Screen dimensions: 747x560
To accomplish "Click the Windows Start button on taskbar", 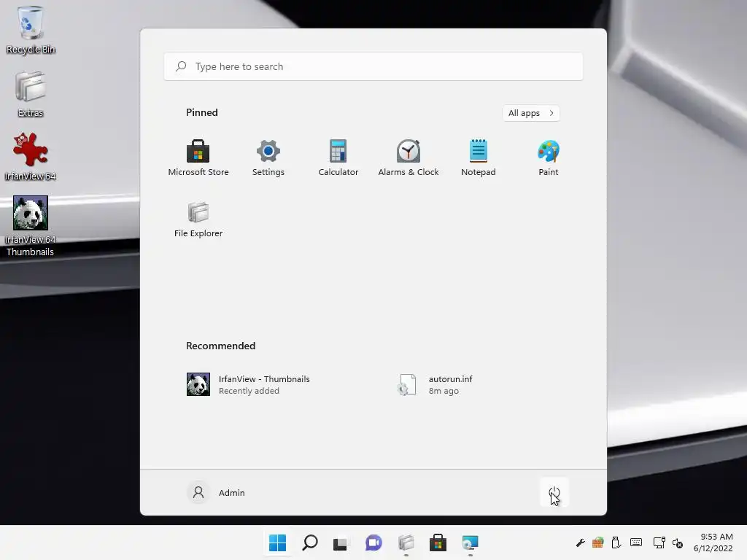I will [x=277, y=542].
